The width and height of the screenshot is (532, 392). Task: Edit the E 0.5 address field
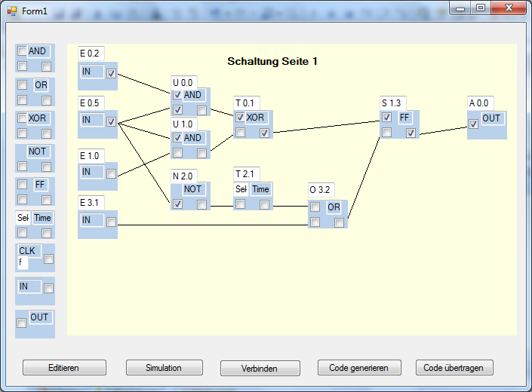pos(91,103)
